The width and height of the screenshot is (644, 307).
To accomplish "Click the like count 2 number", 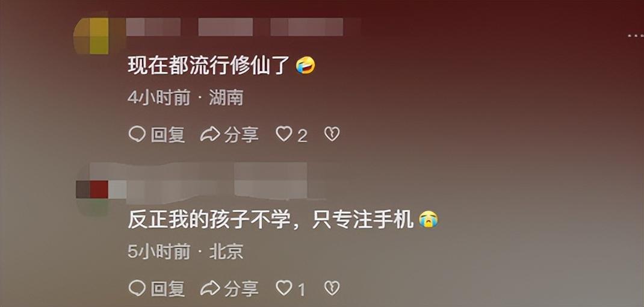I will point(302,135).
